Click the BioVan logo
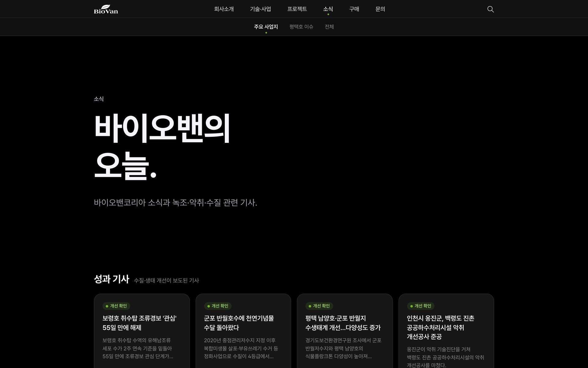The image size is (588, 368). pos(106,9)
